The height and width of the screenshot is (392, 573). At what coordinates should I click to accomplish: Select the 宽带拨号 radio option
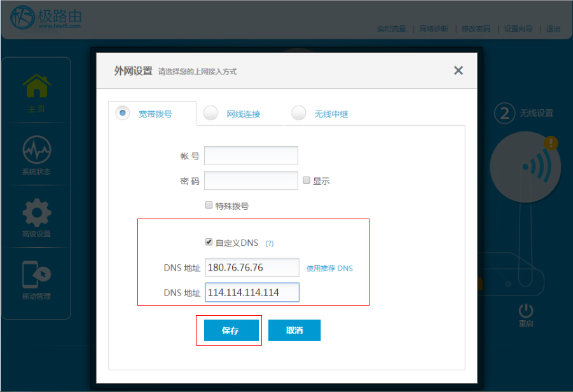click(x=122, y=112)
